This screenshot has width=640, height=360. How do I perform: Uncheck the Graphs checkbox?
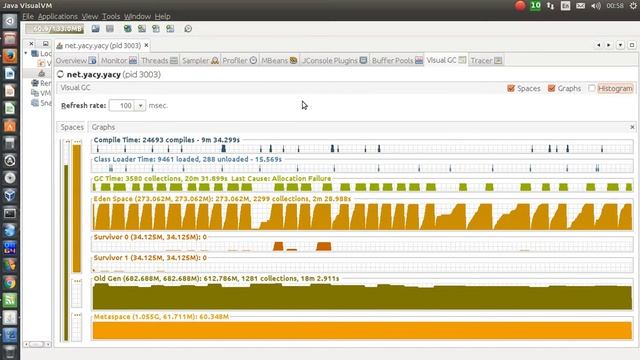[551, 88]
